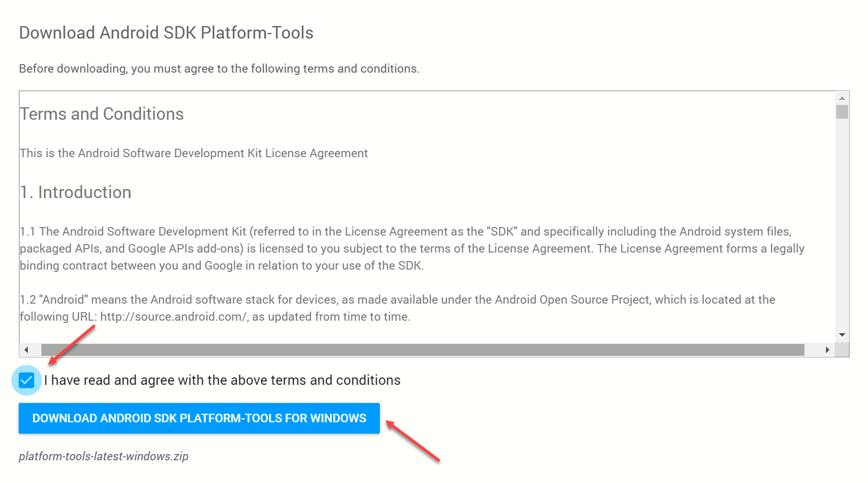Click the paragraph 1.2 "Android" definition text
This screenshot has height=483, width=868.
(x=397, y=308)
